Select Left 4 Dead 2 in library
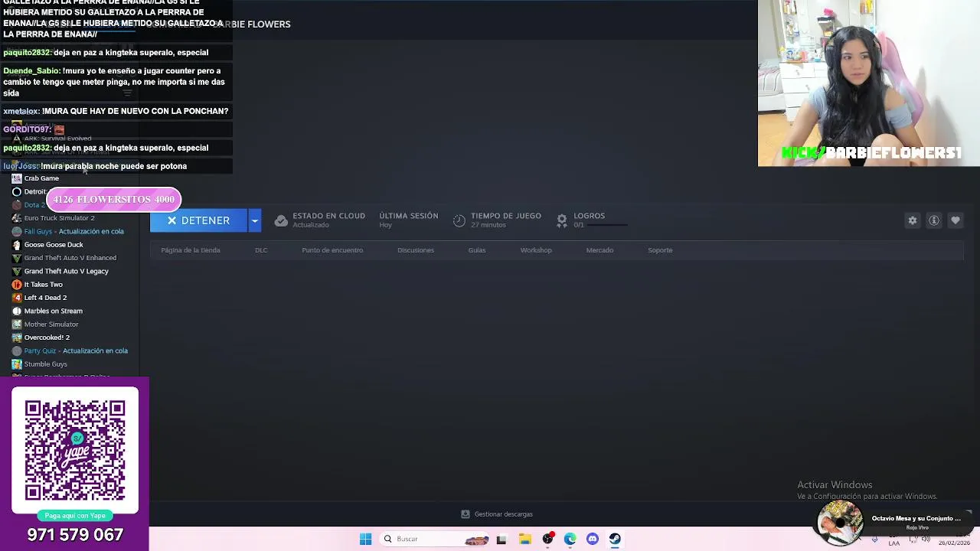The width and height of the screenshot is (980, 551). [x=45, y=298]
